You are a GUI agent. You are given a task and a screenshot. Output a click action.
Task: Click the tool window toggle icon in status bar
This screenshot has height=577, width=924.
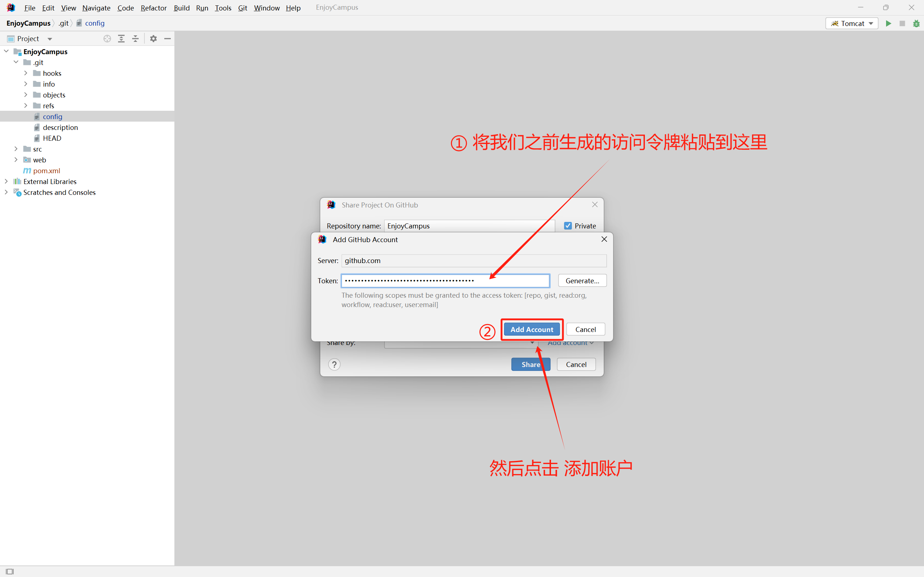(10, 571)
